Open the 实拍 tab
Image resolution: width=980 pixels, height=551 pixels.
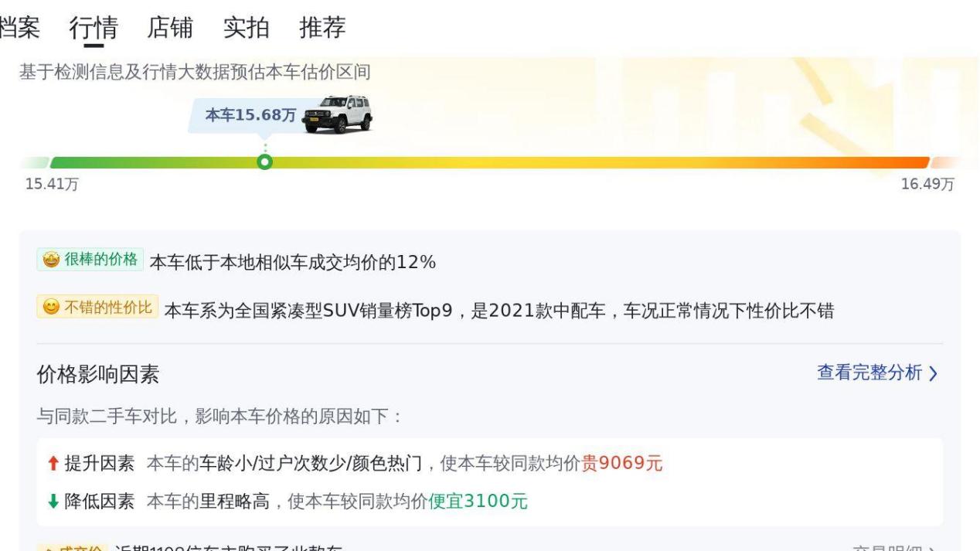coord(246,28)
